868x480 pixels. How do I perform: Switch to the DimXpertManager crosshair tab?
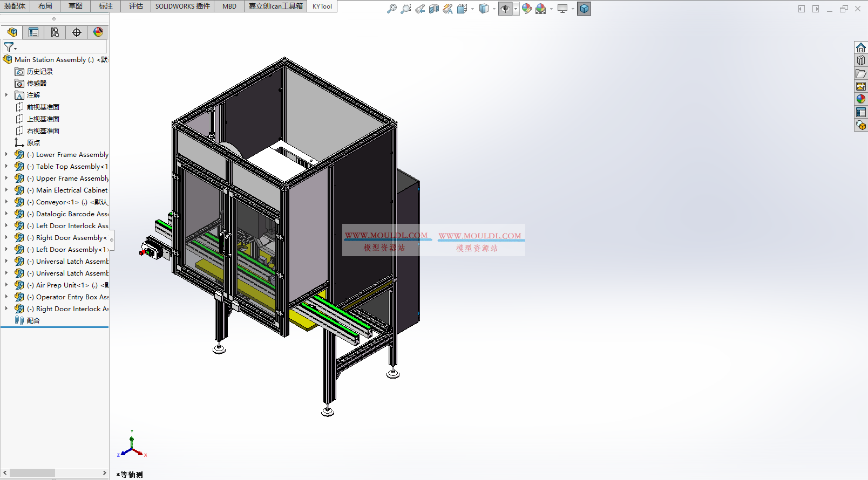tap(77, 32)
